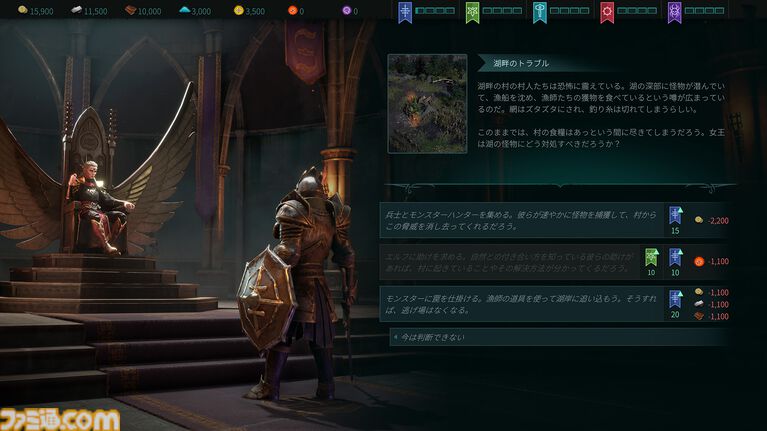Click the green faction banner icon
Image resolution: width=767 pixels, height=431 pixels.
[x=473, y=13]
